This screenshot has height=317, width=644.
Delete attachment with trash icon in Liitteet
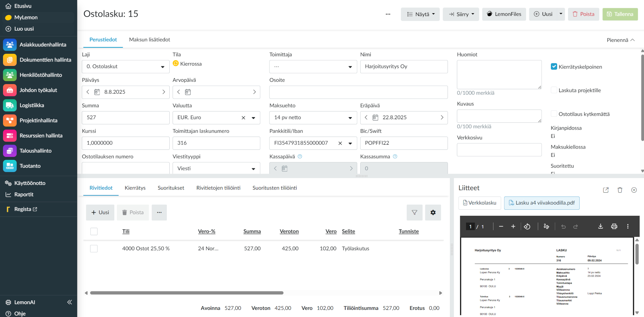(620, 190)
